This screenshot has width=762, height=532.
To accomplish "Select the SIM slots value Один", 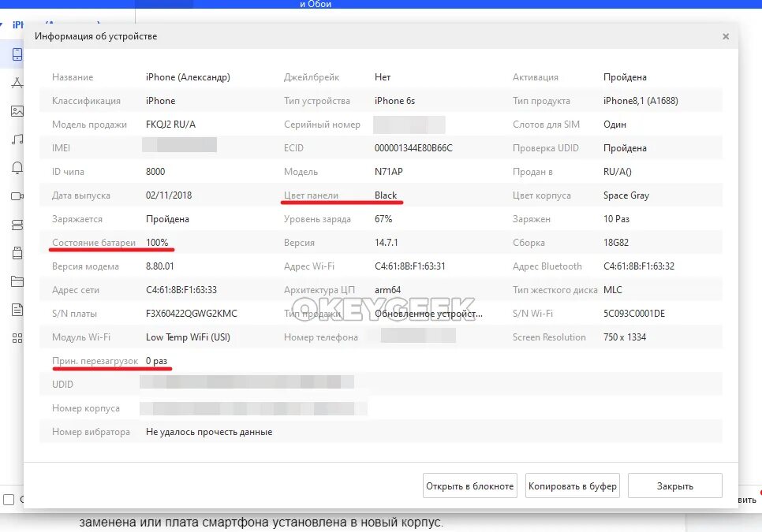I will 614,125.
